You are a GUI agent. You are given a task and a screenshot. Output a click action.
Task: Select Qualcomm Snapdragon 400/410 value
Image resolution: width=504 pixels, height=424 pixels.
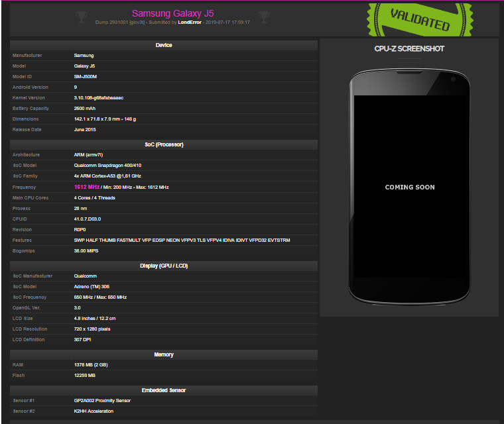[x=107, y=166]
